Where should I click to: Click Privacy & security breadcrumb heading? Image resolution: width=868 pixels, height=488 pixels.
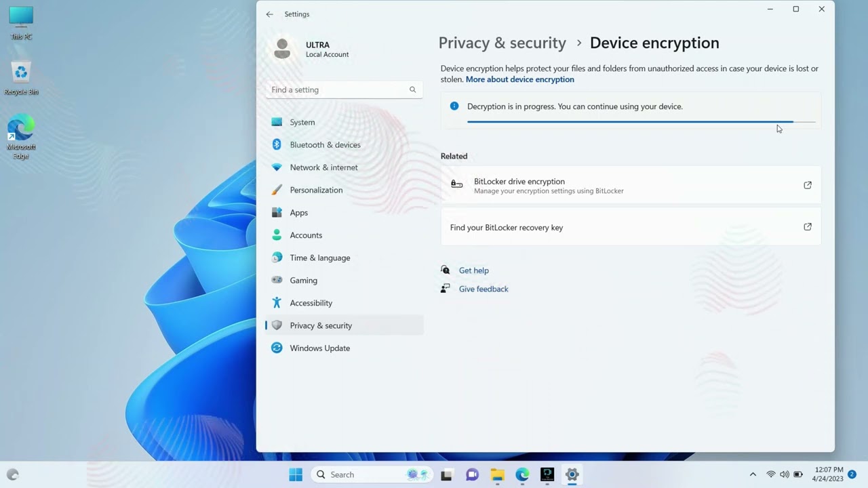(x=502, y=43)
